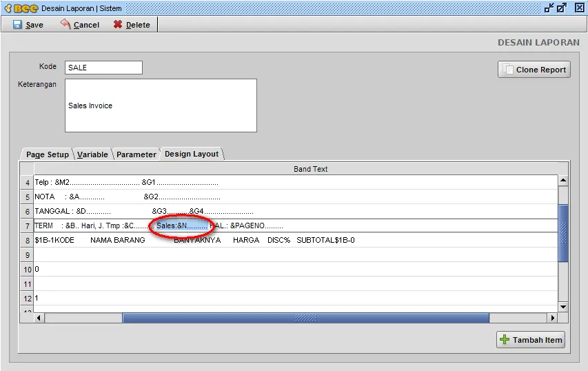Open the Parameter tab
The width and height of the screenshot is (588, 371).
click(x=136, y=154)
